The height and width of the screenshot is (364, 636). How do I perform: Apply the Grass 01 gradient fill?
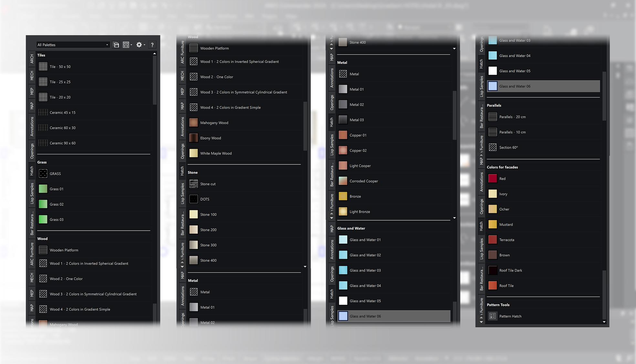94,189
